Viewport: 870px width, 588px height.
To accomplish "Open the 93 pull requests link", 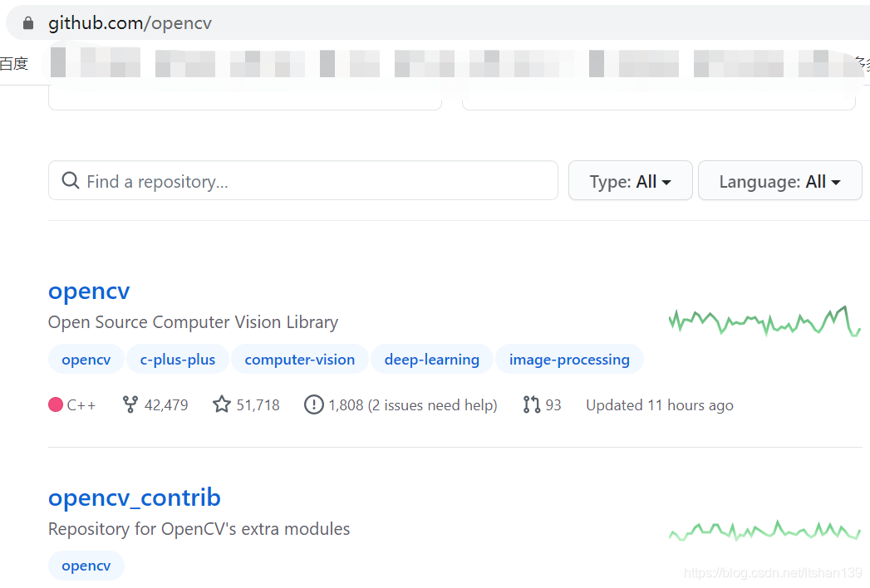I will (x=553, y=405).
